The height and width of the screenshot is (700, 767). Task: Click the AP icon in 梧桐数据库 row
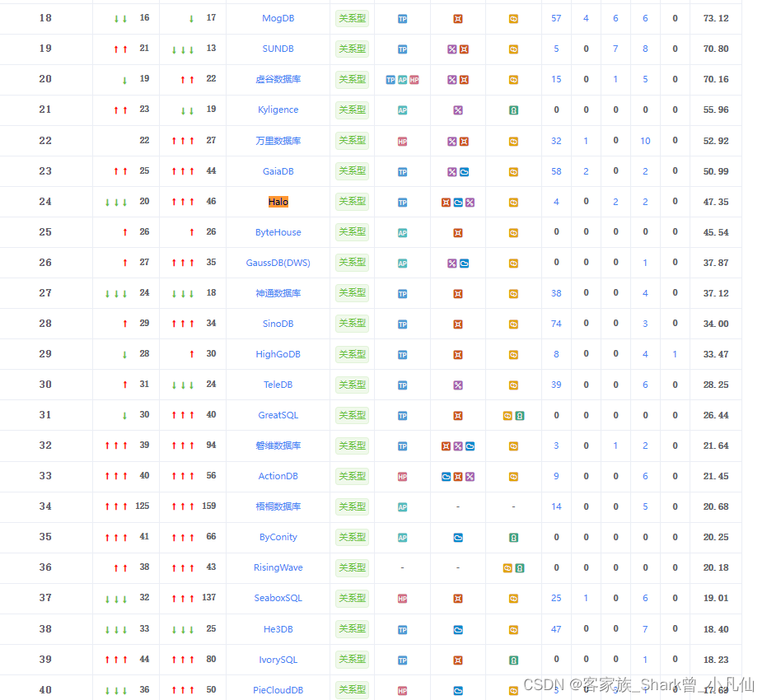point(403,507)
